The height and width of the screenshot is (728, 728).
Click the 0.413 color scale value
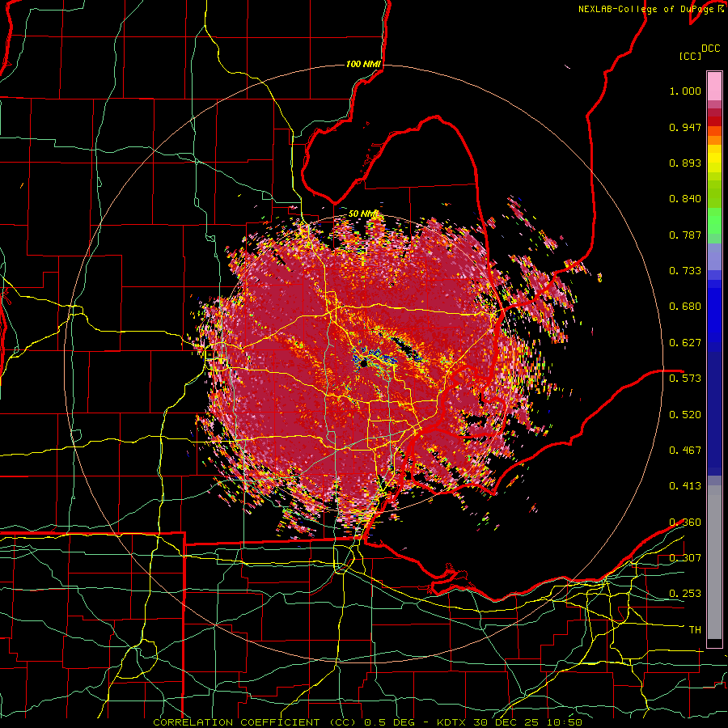[685, 486]
